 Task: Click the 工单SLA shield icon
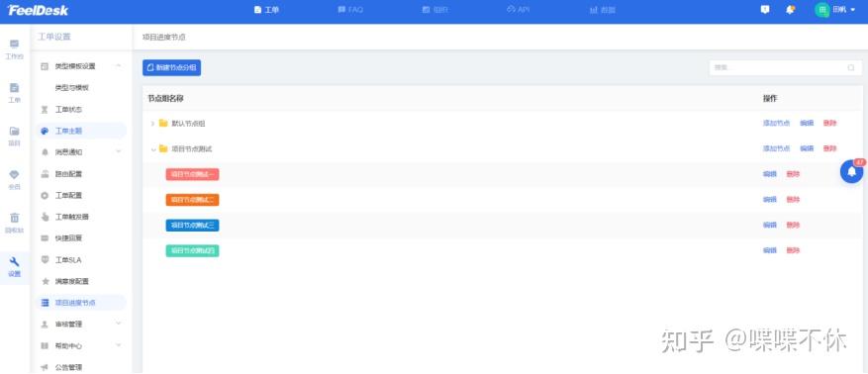(45, 259)
